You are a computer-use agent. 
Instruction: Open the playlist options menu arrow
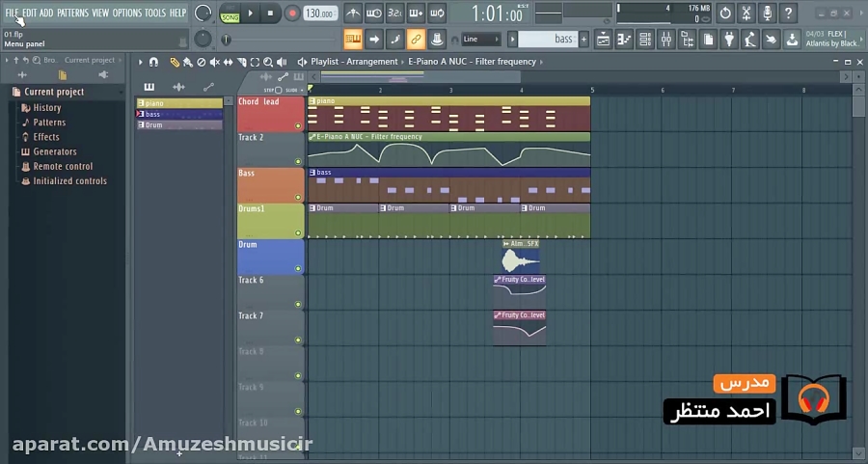[x=141, y=63]
